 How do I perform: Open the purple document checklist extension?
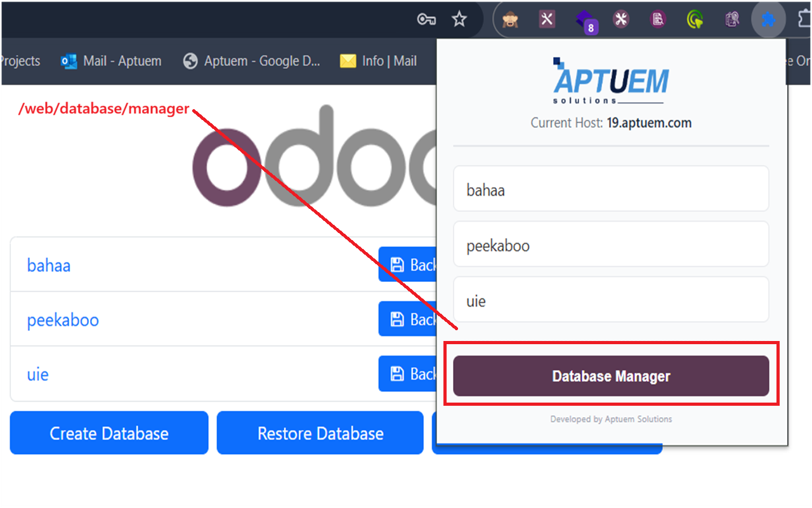[658, 20]
